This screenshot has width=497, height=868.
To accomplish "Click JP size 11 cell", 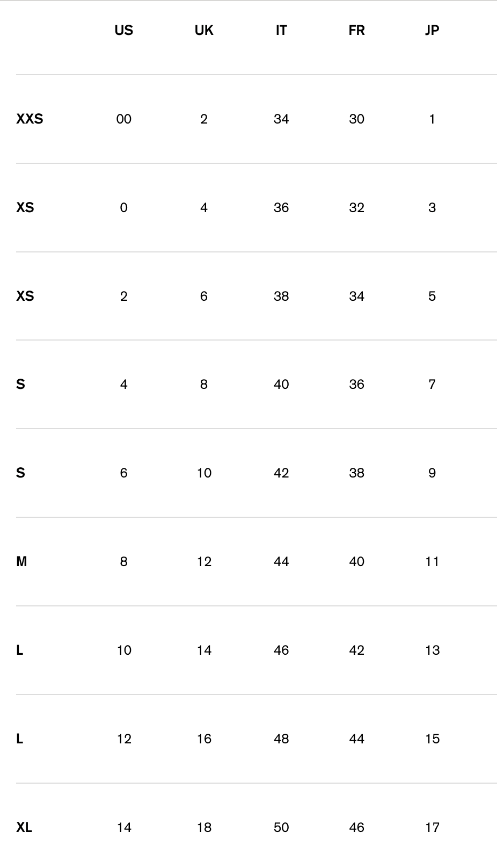I will coord(432,562).
